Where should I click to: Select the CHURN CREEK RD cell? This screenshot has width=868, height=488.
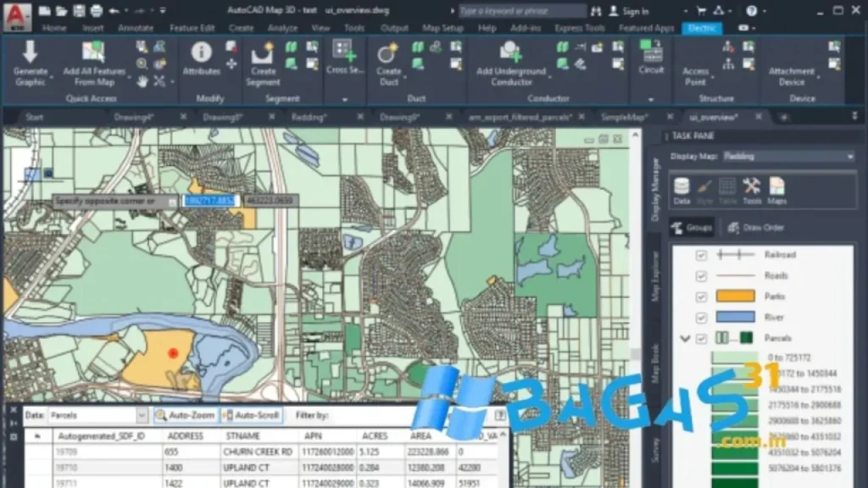coord(258,452)
